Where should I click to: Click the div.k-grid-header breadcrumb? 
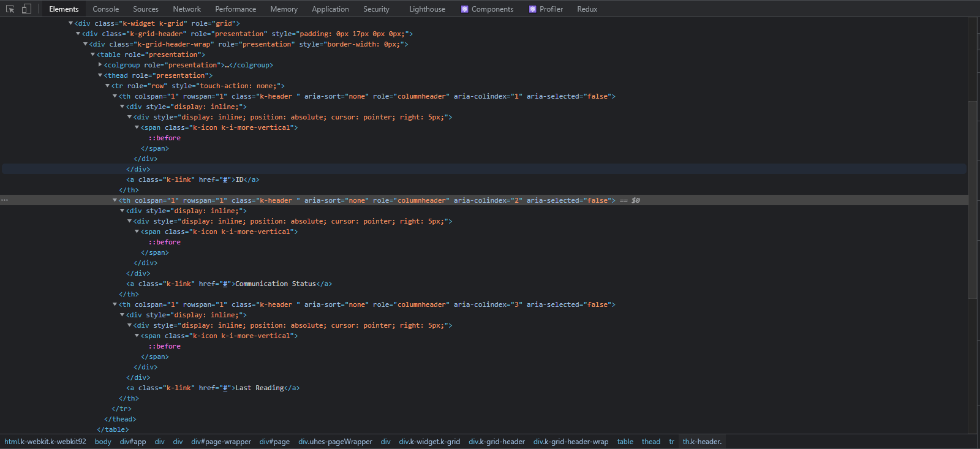(x=497, y=442)
